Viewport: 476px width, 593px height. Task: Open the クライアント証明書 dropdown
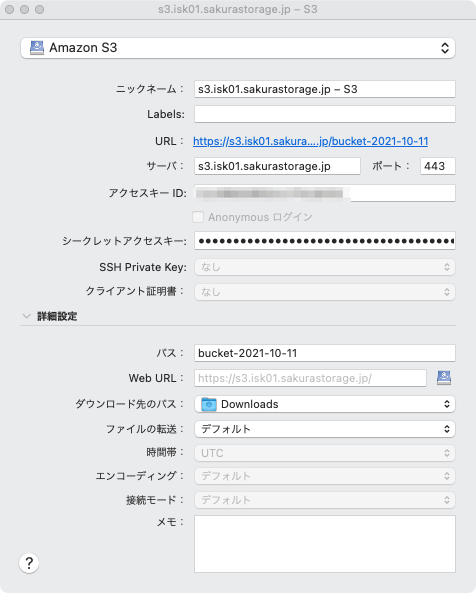coord(325,292)
